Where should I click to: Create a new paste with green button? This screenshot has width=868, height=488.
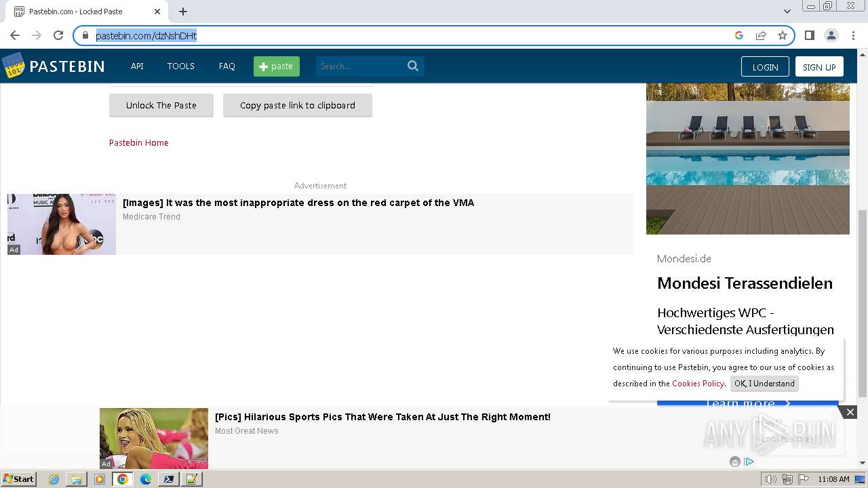[277, 66]
